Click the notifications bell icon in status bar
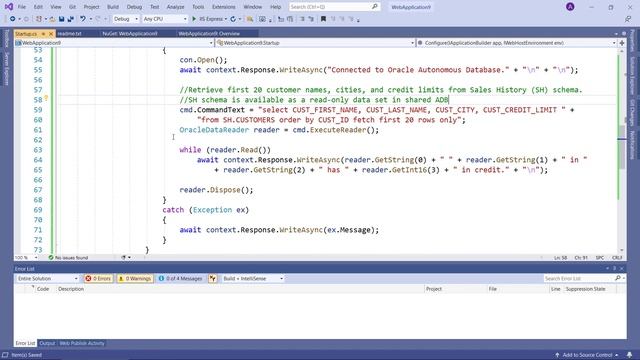 click(629, 355)
